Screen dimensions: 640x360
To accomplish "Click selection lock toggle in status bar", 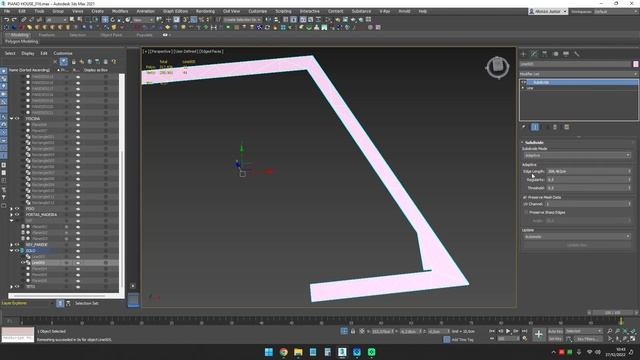I will click(x=353, y=331).
